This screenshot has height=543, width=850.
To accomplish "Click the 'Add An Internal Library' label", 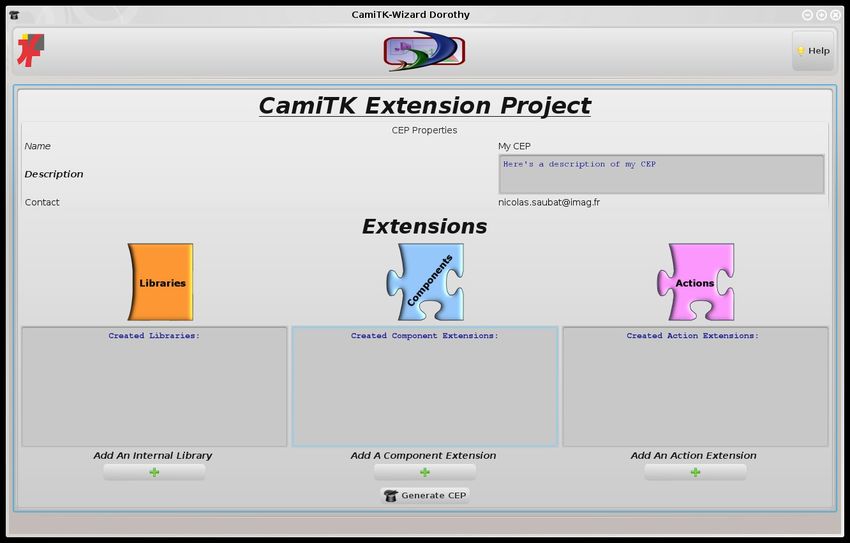I will (x=153, y=456).
